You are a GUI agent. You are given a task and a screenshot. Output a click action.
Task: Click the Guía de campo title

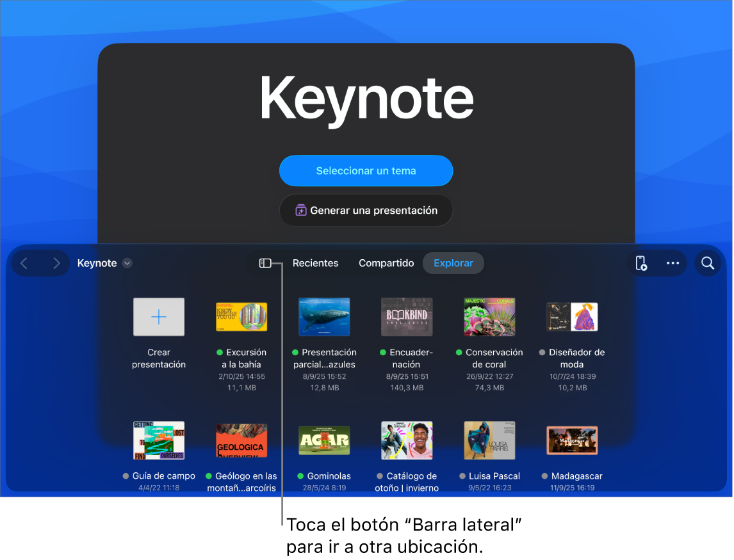coord(163,476)
